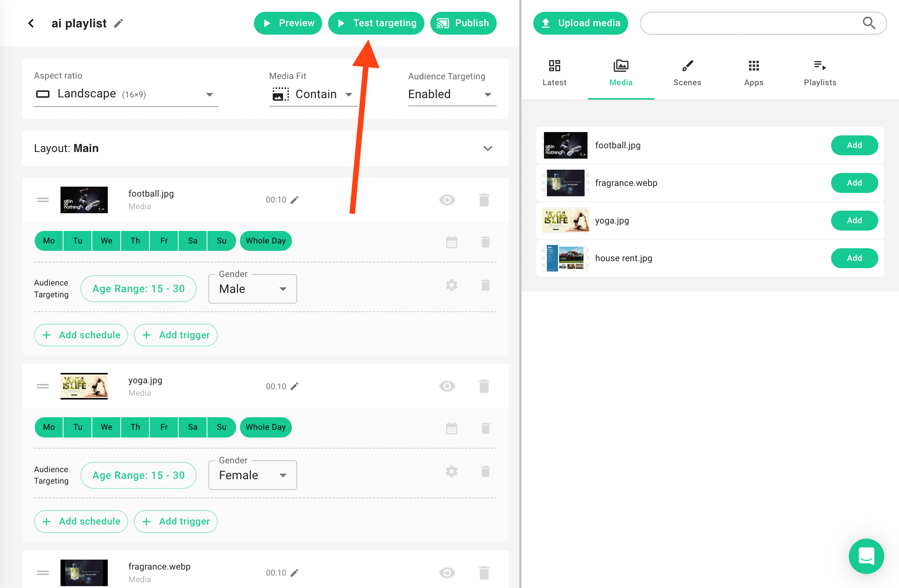Toggle Sa day on football.jpg schedule
The image size is (899, 588).
click(x=193, y=241)
